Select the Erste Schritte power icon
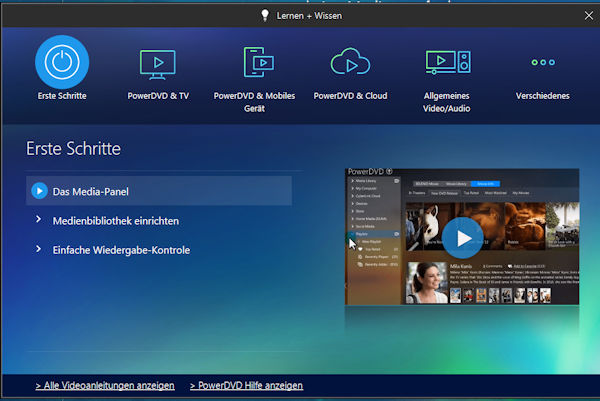The height and width of the screenshot is (401, 600). point(62,62)
